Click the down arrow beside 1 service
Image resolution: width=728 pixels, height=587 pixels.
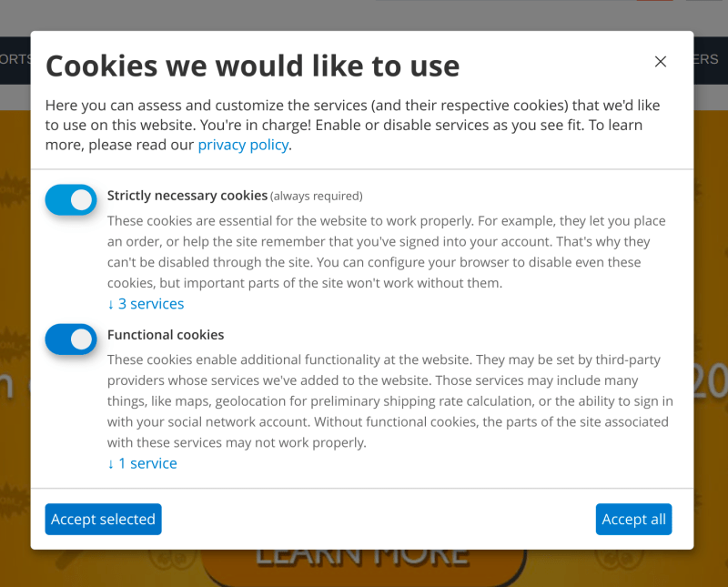pyautogui.click(x=111, y=463)
